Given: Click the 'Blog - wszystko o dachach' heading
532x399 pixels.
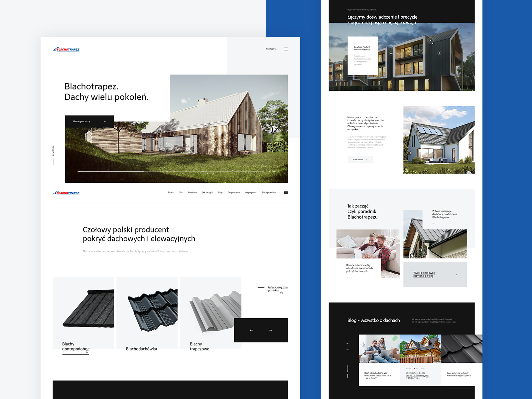Looking at the screenshot, I should [x=373, y=320].
